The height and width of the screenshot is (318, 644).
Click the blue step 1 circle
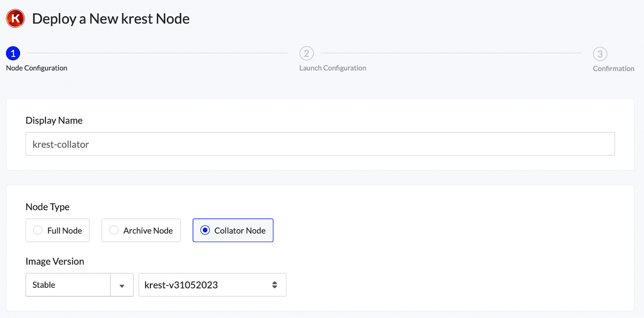[x=13, y=53]
